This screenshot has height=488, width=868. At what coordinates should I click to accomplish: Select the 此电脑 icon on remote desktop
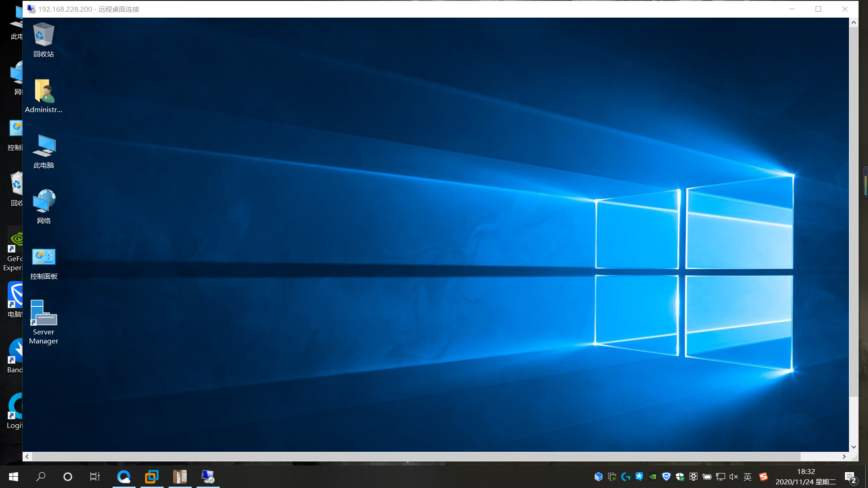click(x=43, y=151)
